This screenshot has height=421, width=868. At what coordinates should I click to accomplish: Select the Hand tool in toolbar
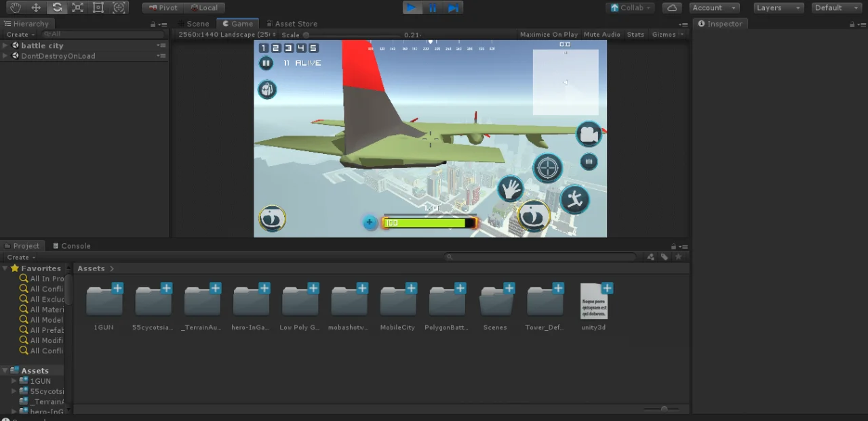click(x=15, y=7)
